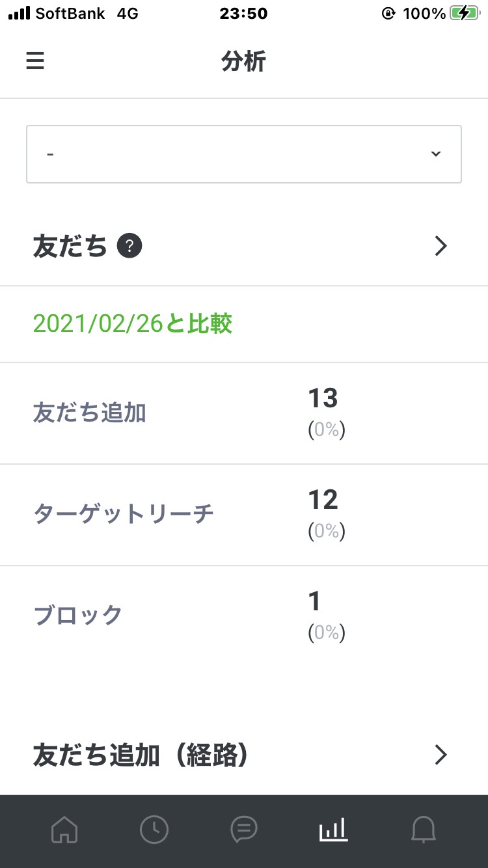The image size is (488, 868).
Task: Click the dropdown chevron arrow
Action: coord(435,154)
